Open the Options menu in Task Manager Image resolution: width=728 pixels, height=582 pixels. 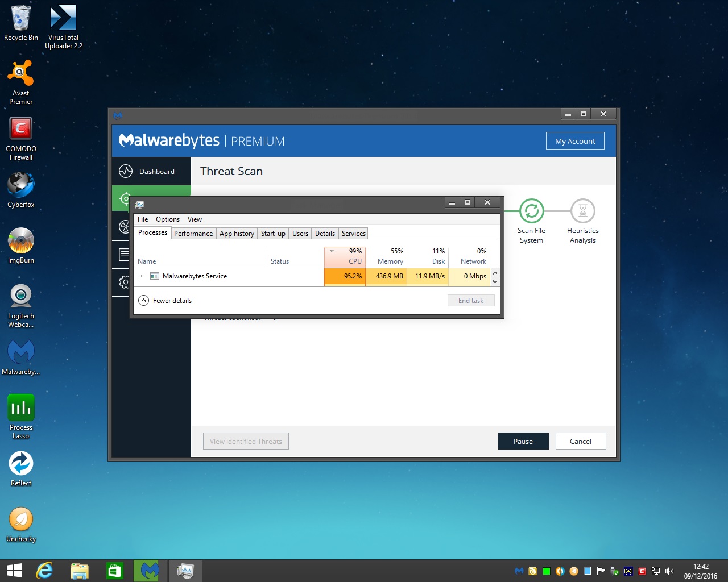[167, 219]
